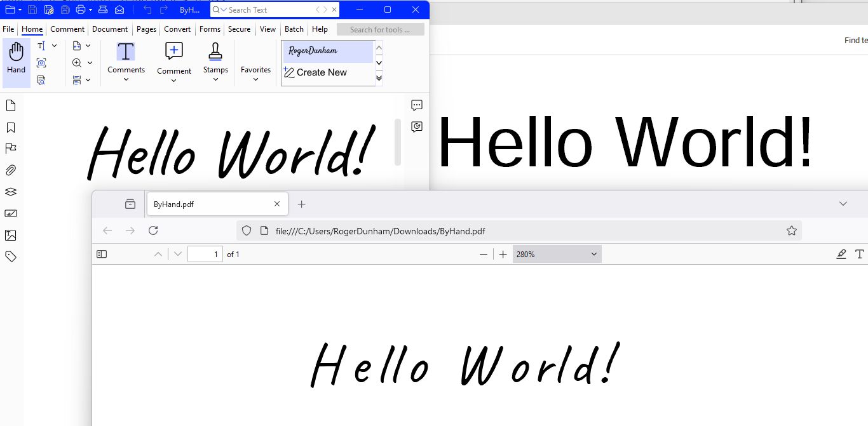Switch to the Pages ribbon tab
This screenshot has height=426, width=868.
[x=146, y=29]
